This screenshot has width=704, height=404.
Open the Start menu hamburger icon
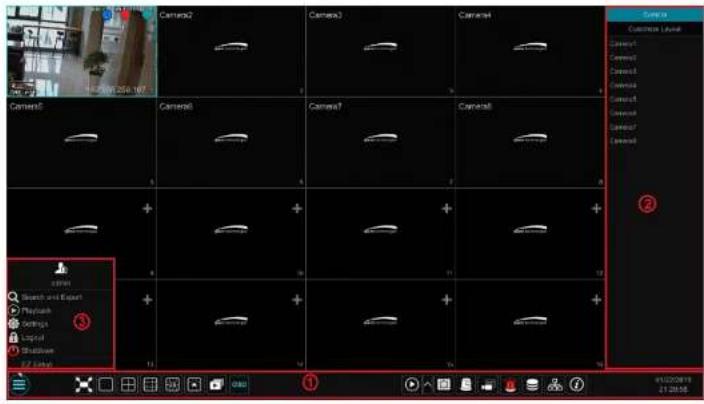tap(19, 385)
